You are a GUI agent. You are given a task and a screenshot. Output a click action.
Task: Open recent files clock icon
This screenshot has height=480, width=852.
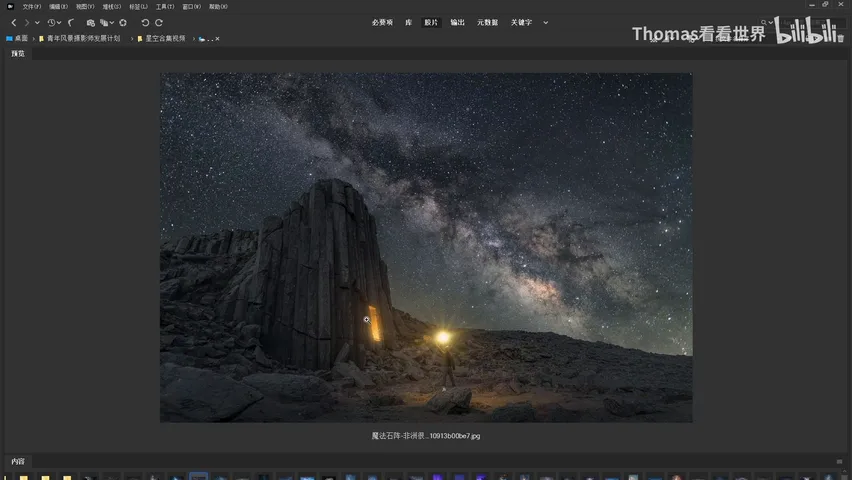pyautogui.click(x=51, y=23)
